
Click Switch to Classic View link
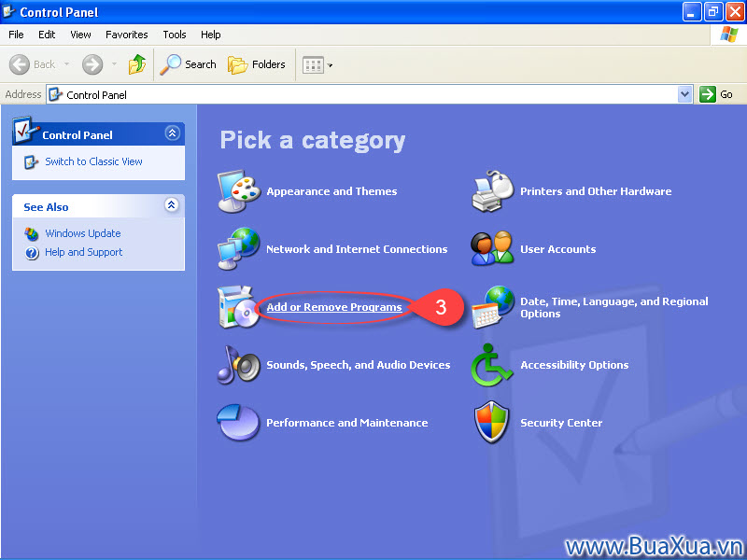[93, 161]
